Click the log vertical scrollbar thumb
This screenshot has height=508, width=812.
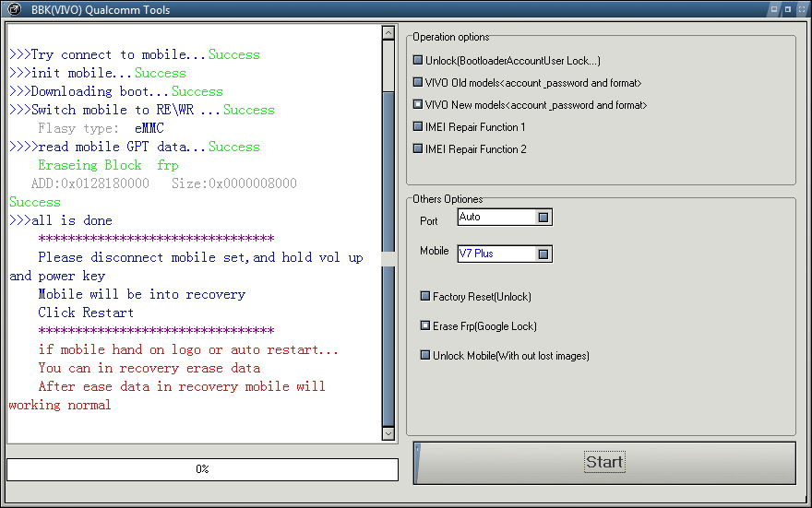388,259
